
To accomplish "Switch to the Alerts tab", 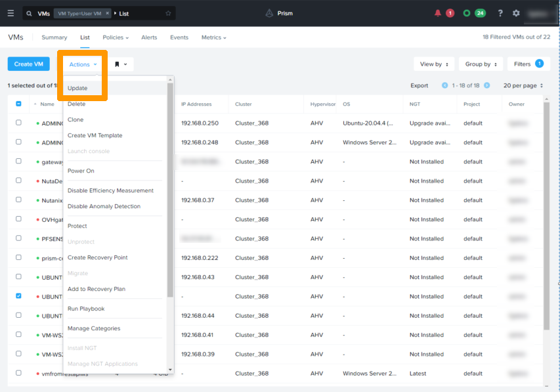I will tap(149, 37).
